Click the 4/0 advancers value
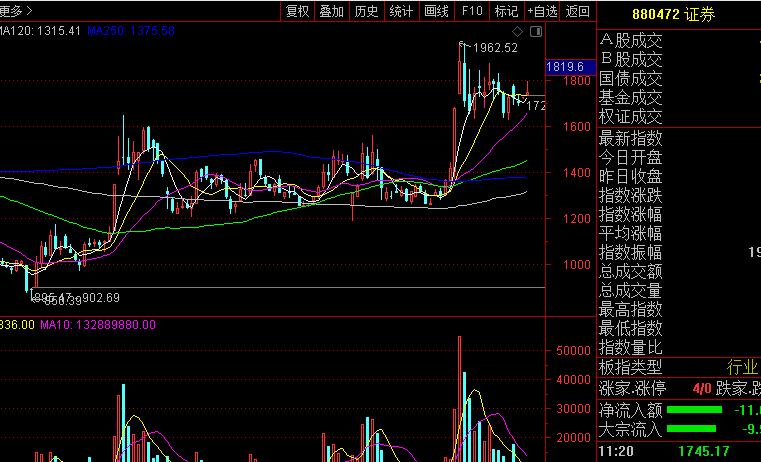 [x=702, y=388]
